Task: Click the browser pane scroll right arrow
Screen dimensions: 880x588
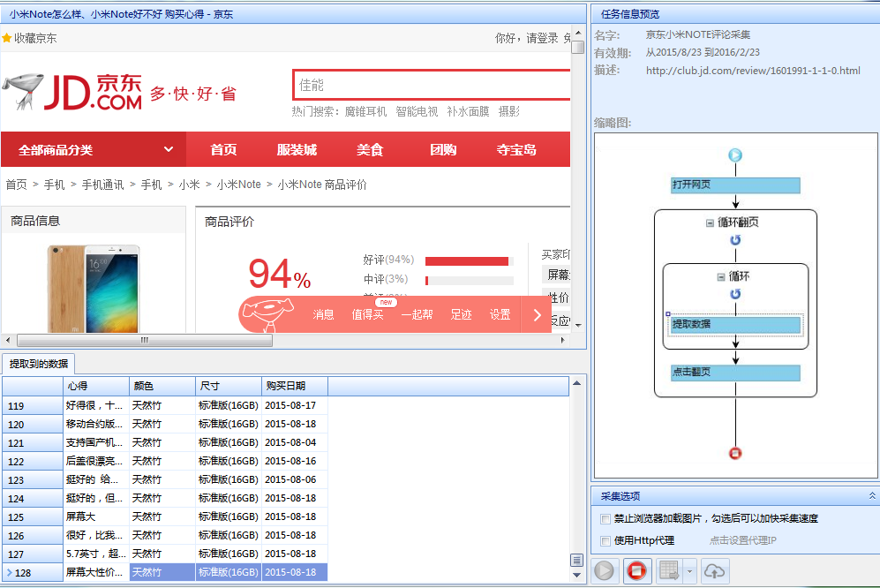Action: 563,340
